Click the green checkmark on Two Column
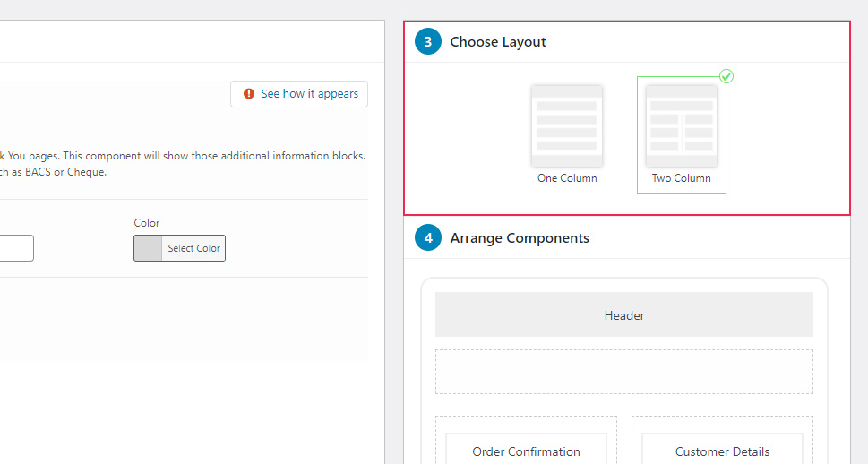This screenshot has height=464, width=868. pyautogui.click(x=726, y=77)
